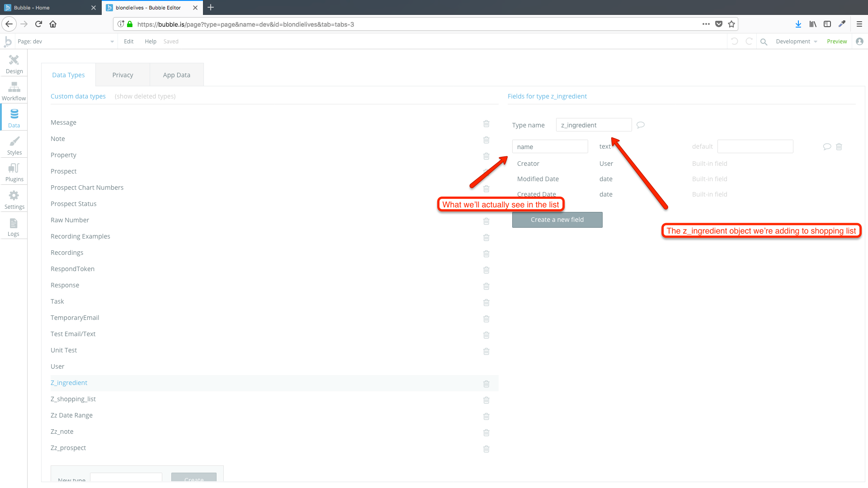Screen dimensions: 868x488
Task: Open the Design tab in sidebar
Action: tap(14, 64)
